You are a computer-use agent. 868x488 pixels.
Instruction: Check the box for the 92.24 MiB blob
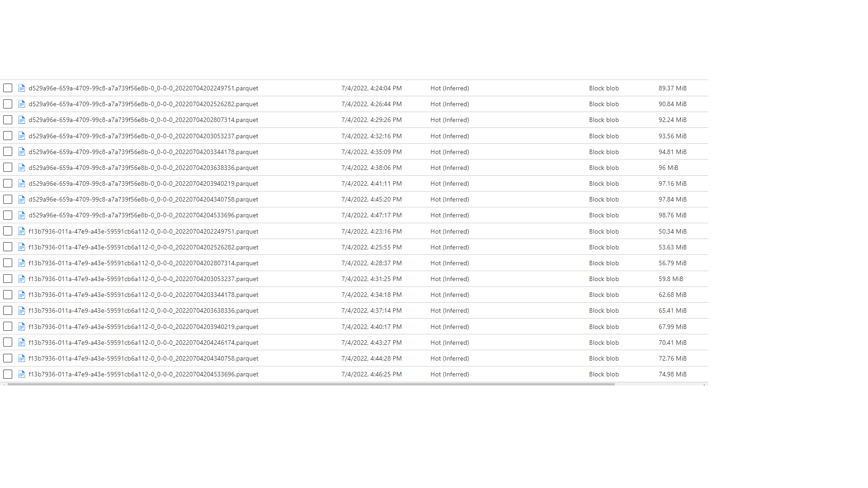tap(8, 120)
